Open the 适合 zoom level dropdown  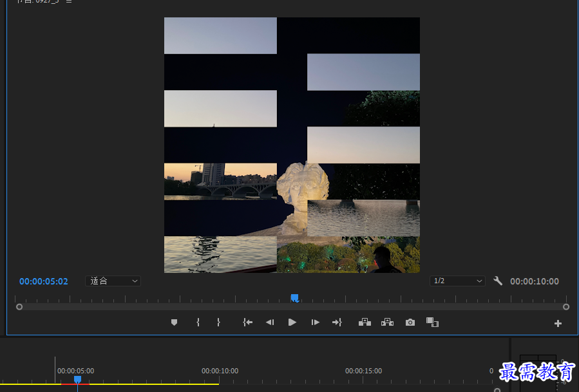coord(113,281)
